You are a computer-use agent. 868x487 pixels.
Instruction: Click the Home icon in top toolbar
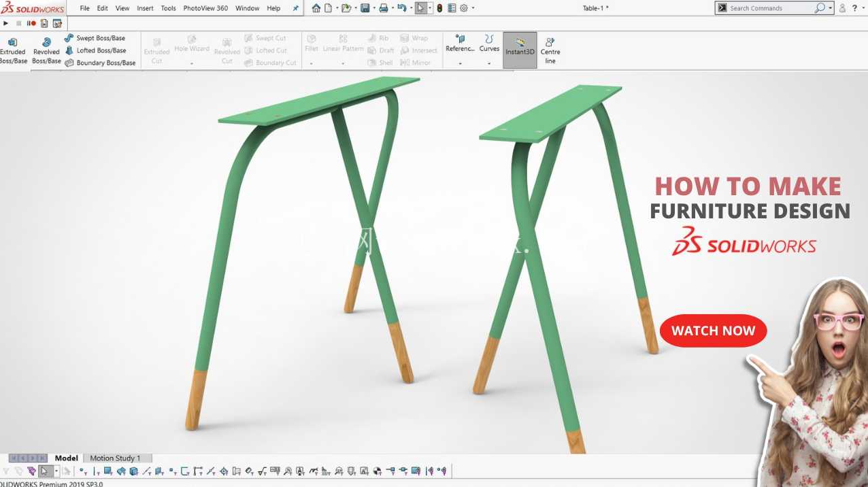[x=316, y=8]
